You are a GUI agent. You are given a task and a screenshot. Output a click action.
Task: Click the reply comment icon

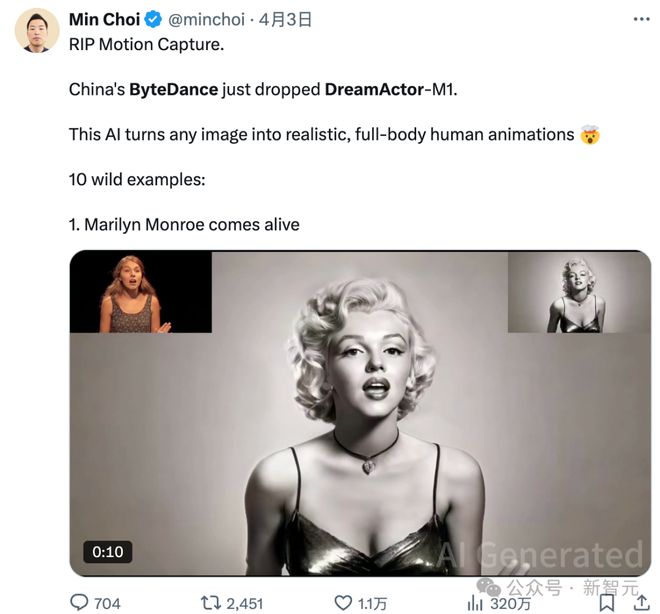tap(80, 602)
